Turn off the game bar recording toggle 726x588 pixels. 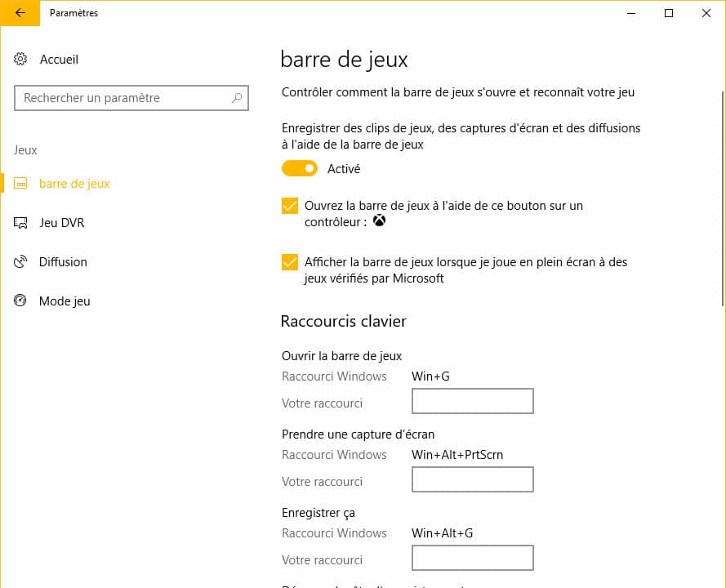point(300,168)
